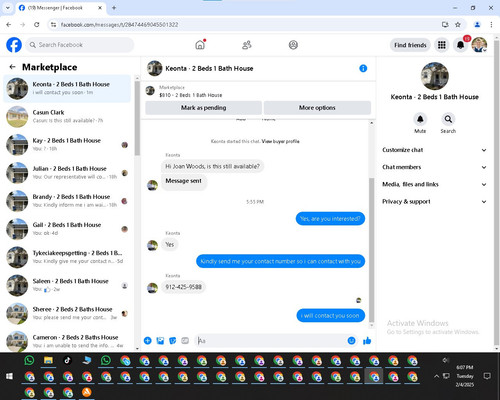Choose a sticker icon

(x=172, y=341)
